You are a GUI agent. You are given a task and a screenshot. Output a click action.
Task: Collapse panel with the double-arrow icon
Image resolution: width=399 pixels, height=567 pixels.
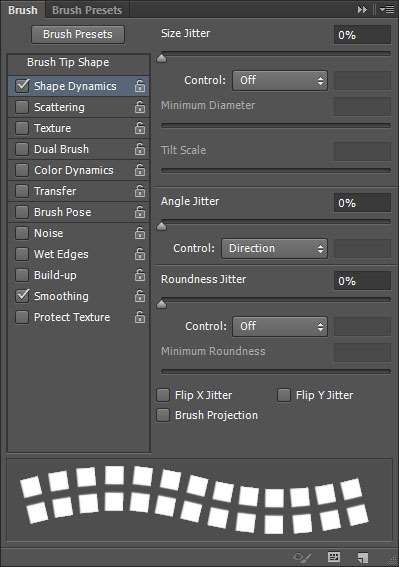(x=362, y=10)
